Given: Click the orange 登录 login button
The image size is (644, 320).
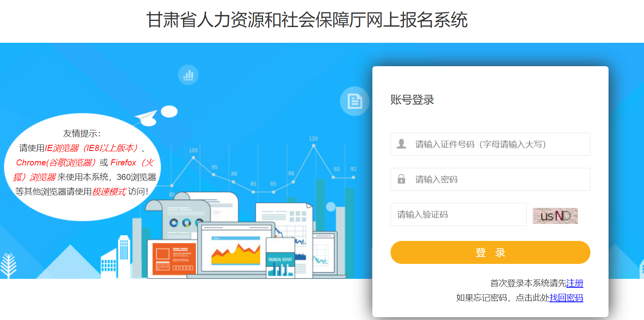Looking at the screenshot, I should 490,252.
